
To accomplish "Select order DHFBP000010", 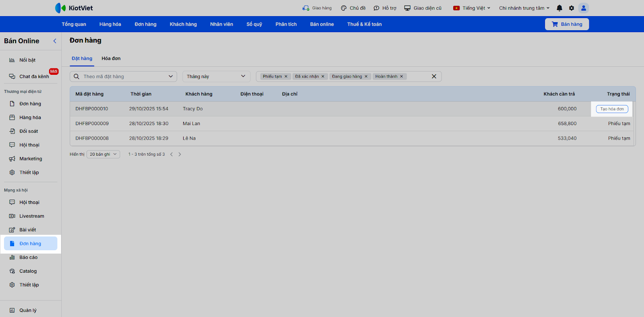I will tap(92, 109).
